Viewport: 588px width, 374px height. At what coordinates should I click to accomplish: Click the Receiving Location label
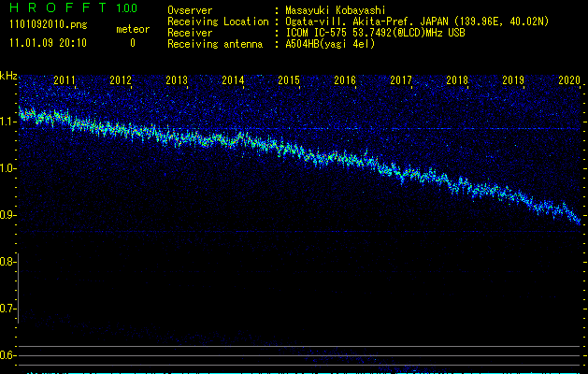[x=218, y=22]
